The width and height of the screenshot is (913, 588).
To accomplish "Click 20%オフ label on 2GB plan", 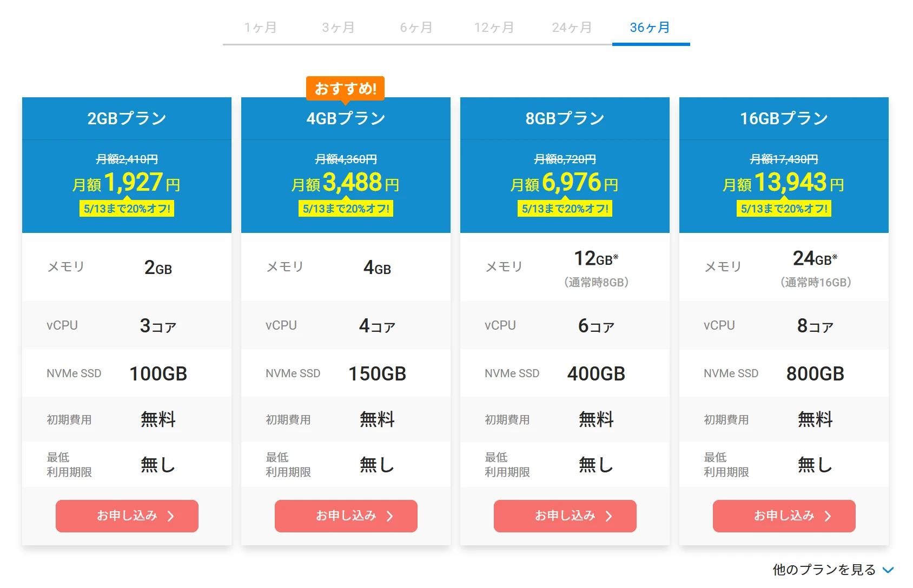I will pyautogui.click(x=127, y=209).
